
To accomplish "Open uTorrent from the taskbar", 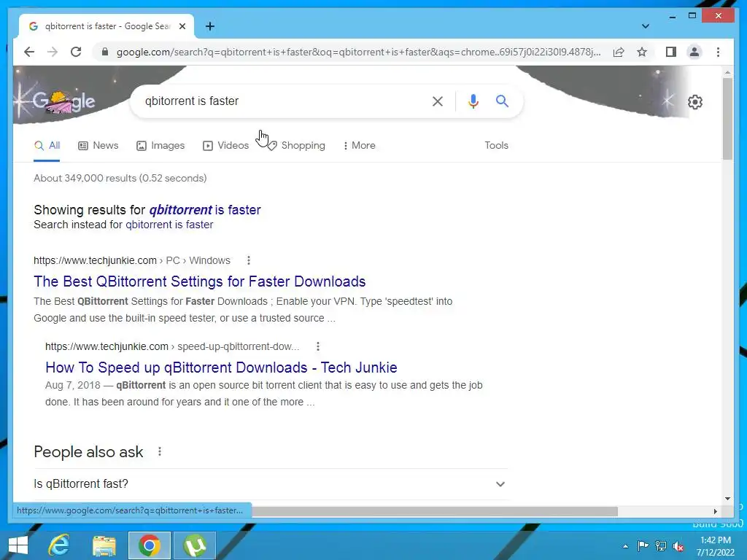I will tap(195, 545).
